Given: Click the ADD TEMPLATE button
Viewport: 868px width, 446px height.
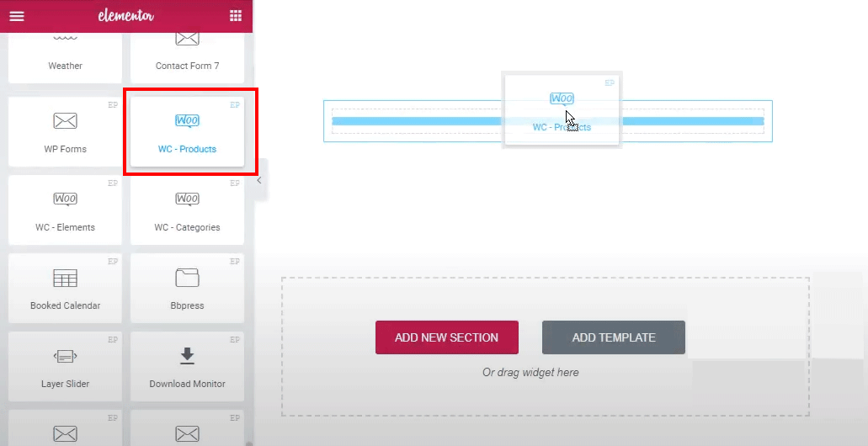Looking at the screenshot, I should coord(614,337).
